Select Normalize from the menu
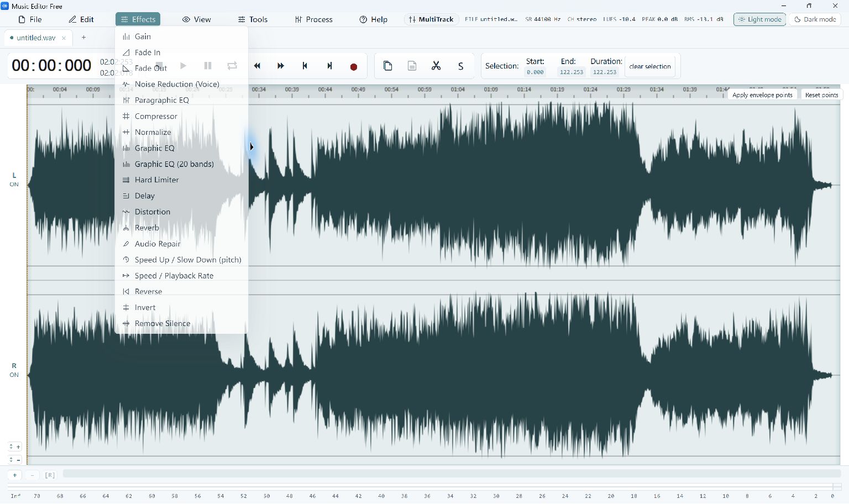Screen dimensions: 849x504 (x=181, y=132)
